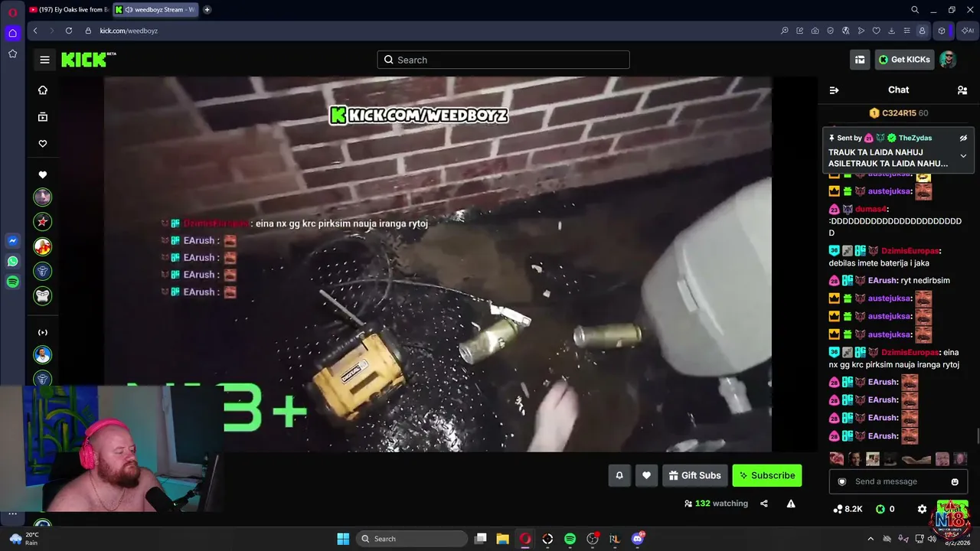The image size is (980, 551).
Task: Focus the Kick Search box
Action: coord(503,60)
